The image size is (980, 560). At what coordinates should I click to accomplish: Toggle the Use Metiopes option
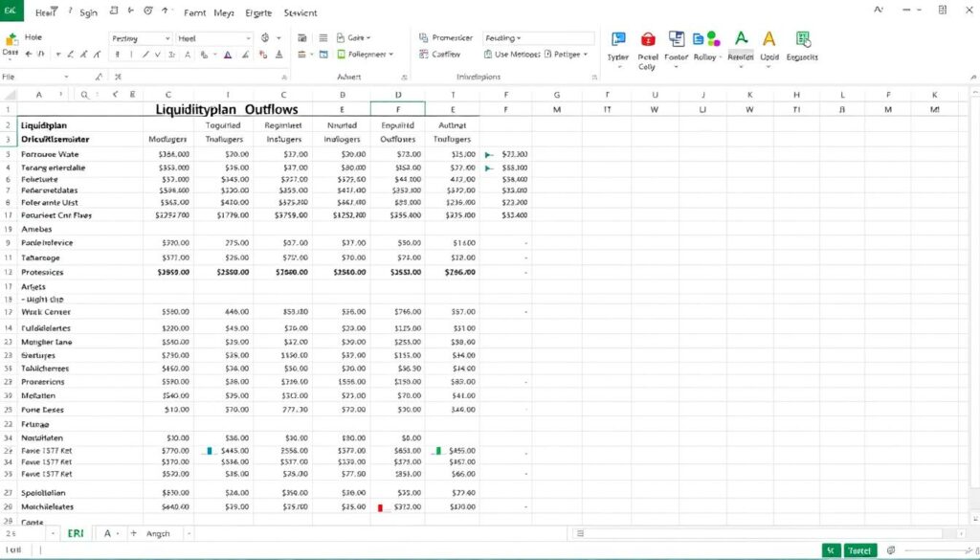tap(512, 55)
